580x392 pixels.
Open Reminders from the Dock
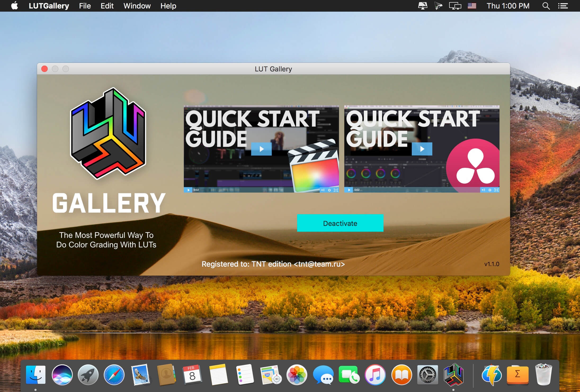tap(244, 375)
